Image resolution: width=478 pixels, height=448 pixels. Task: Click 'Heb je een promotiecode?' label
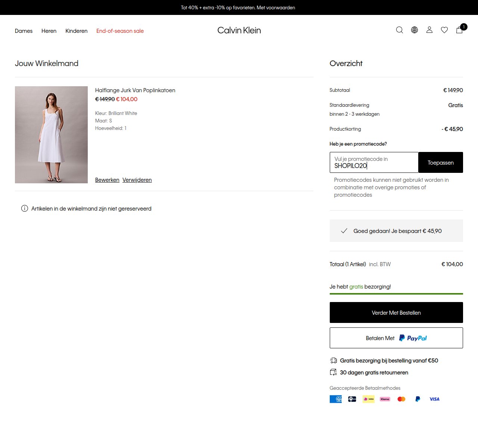(358, 144)
